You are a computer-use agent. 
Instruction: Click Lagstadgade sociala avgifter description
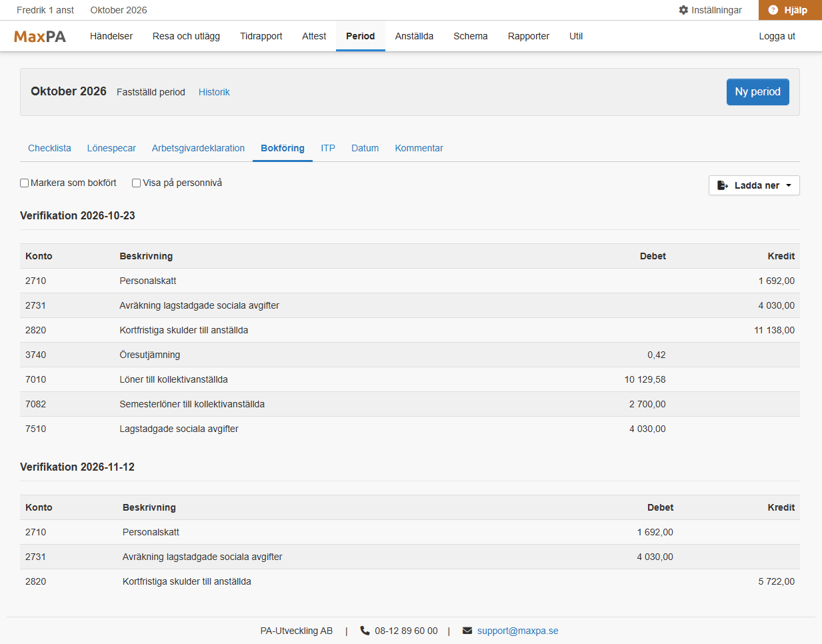(179, 429)
